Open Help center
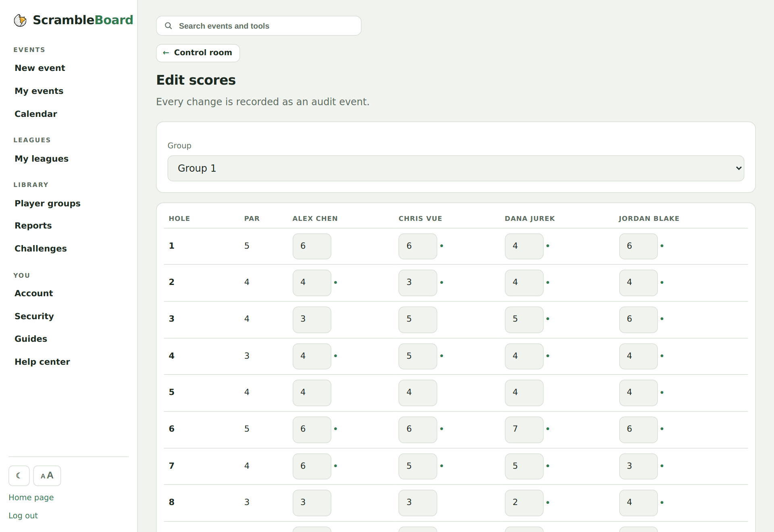 point(42,362)
